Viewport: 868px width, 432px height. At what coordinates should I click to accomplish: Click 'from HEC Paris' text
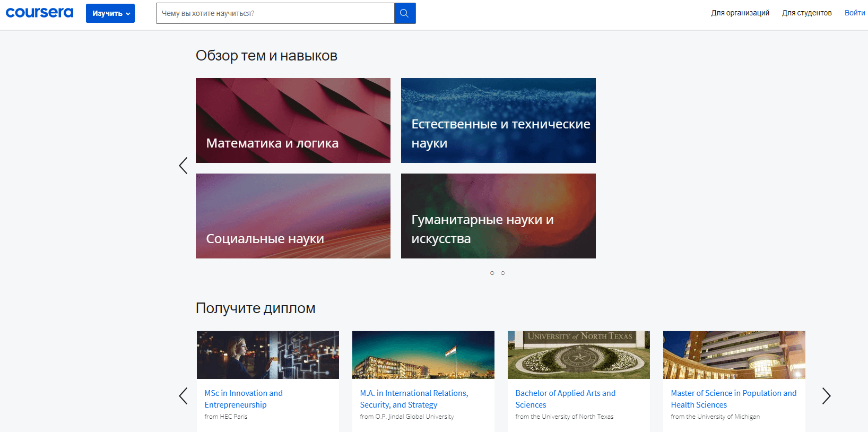[x=226, y=417]
